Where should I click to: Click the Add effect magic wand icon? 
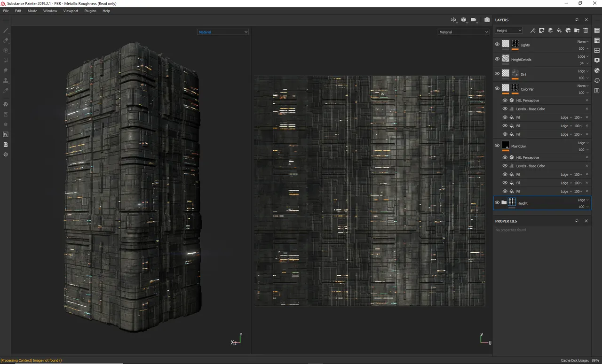(532, 31)
